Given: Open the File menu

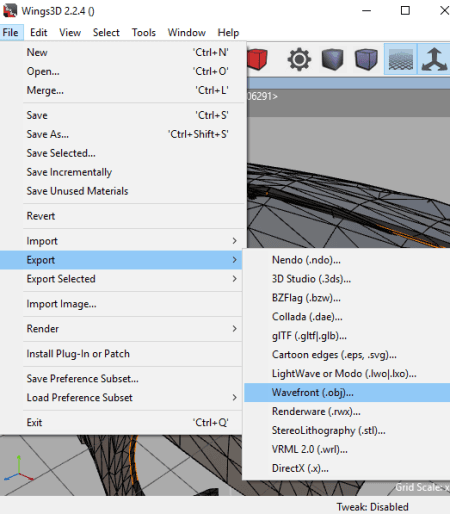Looking at the screenshot, I should [10, 32].
